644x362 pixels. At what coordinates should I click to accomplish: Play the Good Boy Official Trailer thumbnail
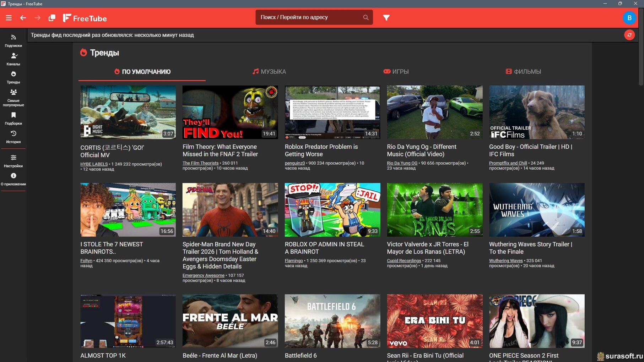536,112
